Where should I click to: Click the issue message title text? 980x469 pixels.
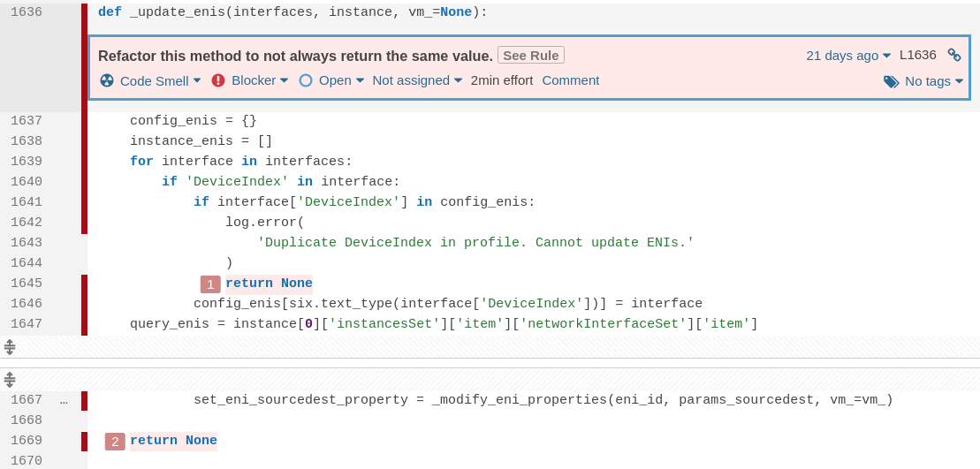(295, 55)
